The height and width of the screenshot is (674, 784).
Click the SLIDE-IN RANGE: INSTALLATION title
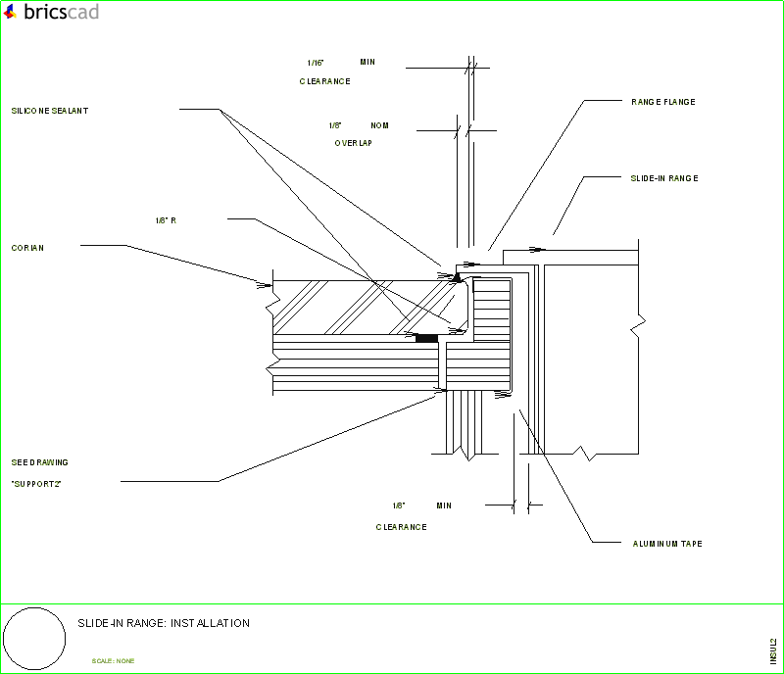[164, 623]
